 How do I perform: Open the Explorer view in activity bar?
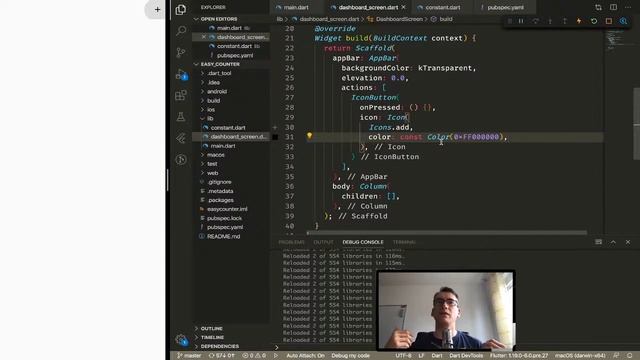coord(181,9)
